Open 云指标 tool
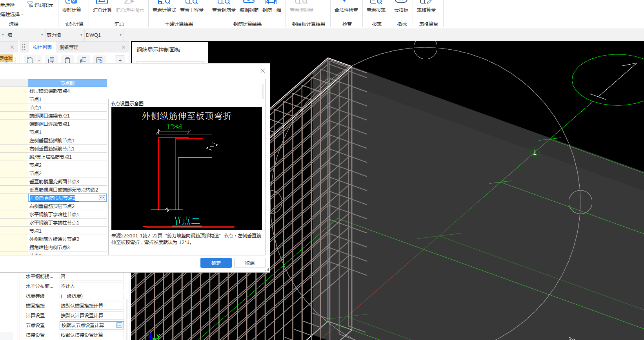The image size is (644, 340). tap(401, 7)
